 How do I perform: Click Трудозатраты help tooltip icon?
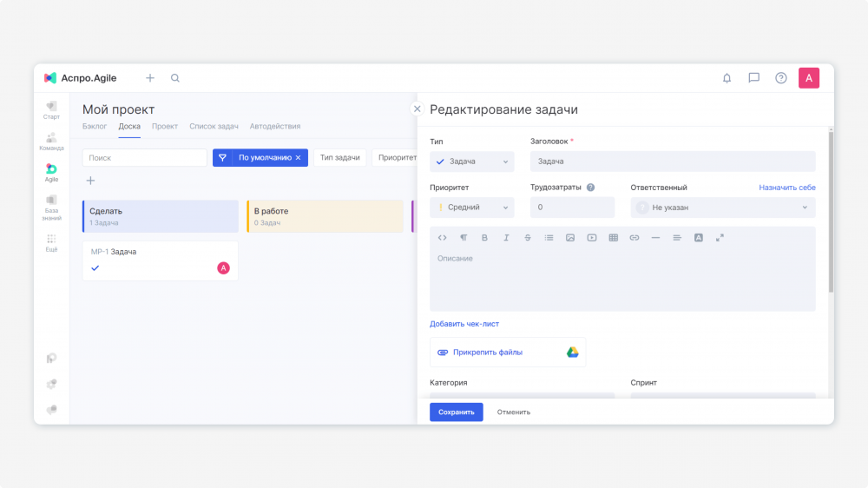(x=590, y=188)
